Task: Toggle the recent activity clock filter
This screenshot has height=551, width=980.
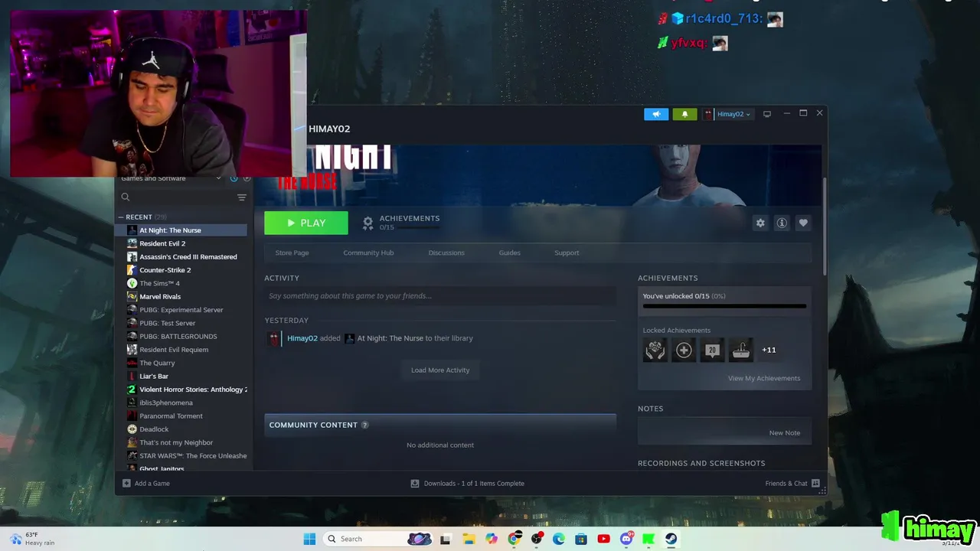Action: (x=234, y=178)
